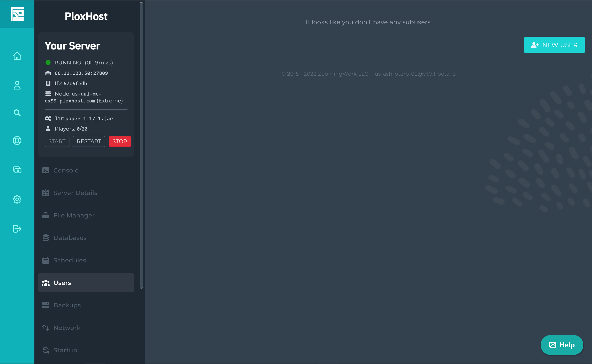Click the Backups navigation icon
Viewport: 592px width, 364px height.
coord(46,305)
